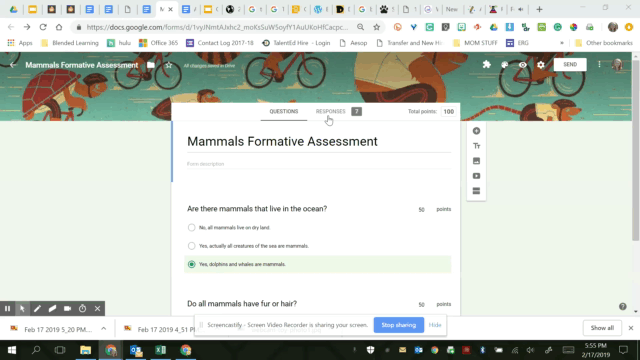Expand options for Feb 17 2019 5_20 PM download
This screenshot has width=640, height=360.
click(x=104, y=329)
